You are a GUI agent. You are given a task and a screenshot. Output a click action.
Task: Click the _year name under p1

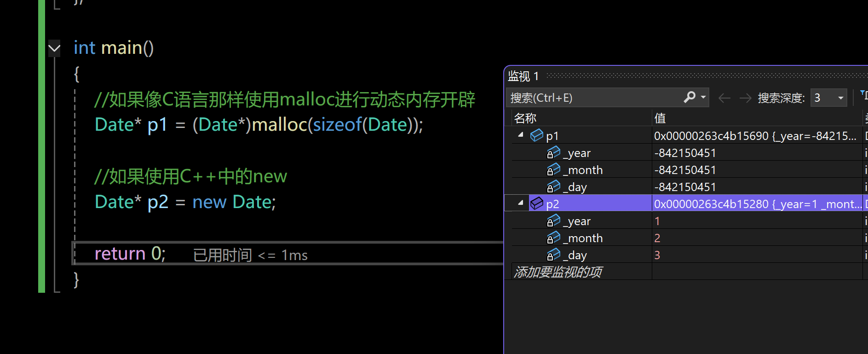pos(577,153)
